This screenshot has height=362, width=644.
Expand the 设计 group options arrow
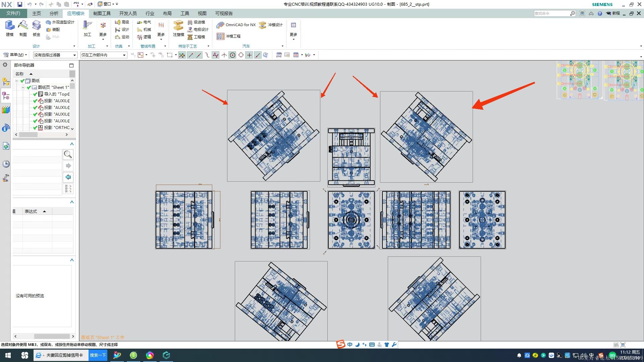pos(74,46)
